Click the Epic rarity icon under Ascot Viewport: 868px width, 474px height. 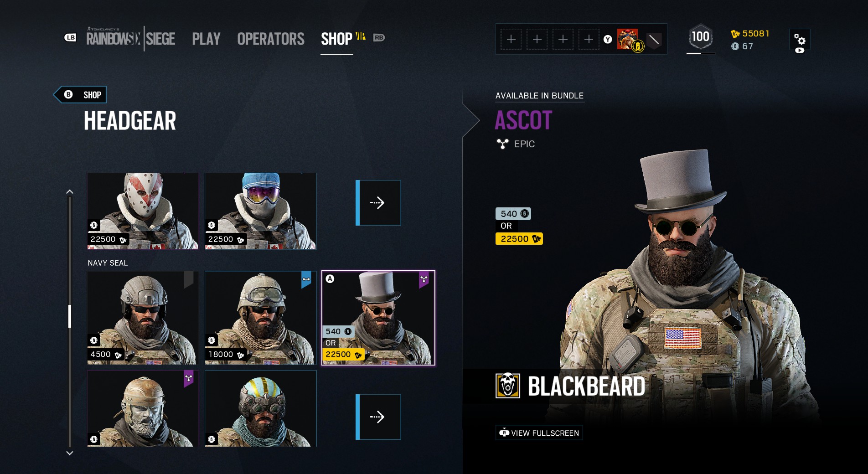coord(502,144)
